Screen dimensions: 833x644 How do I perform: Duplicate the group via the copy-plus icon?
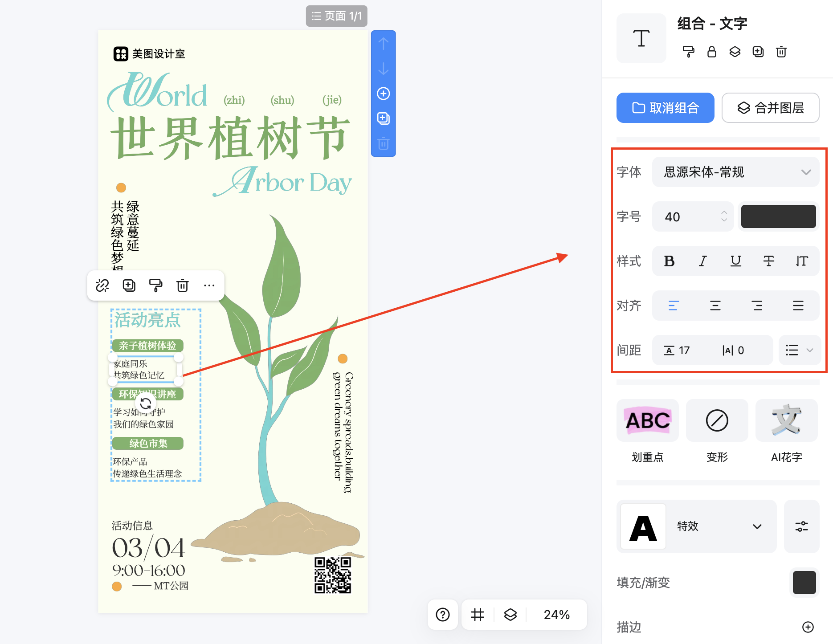(758, 52)
